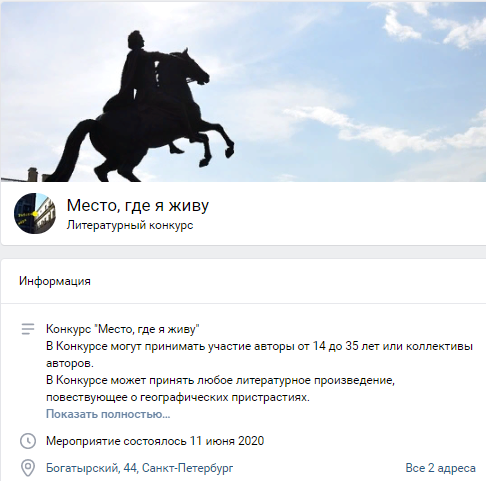The height and width of the screenshot is (481, 486).
Task: Click the text повествующее о географических пристрастиях
Action: point(178,397)
